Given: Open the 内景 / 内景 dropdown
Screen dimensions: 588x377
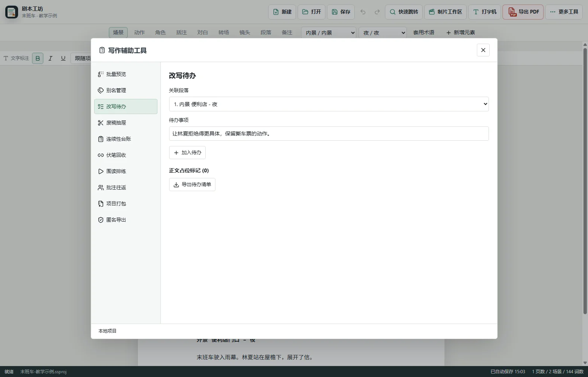Looking at the screenshot, I should tap(328, 33).
